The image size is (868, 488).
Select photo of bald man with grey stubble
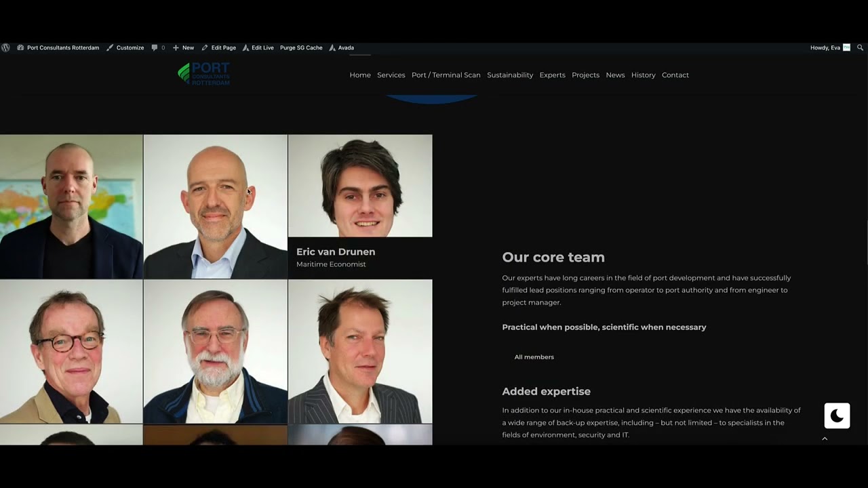click(x=216, y=207)
